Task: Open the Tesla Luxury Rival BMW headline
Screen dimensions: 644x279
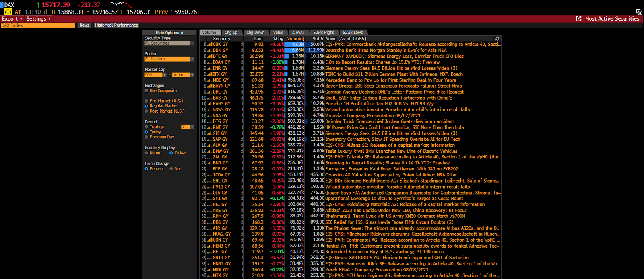Action: 391,151
